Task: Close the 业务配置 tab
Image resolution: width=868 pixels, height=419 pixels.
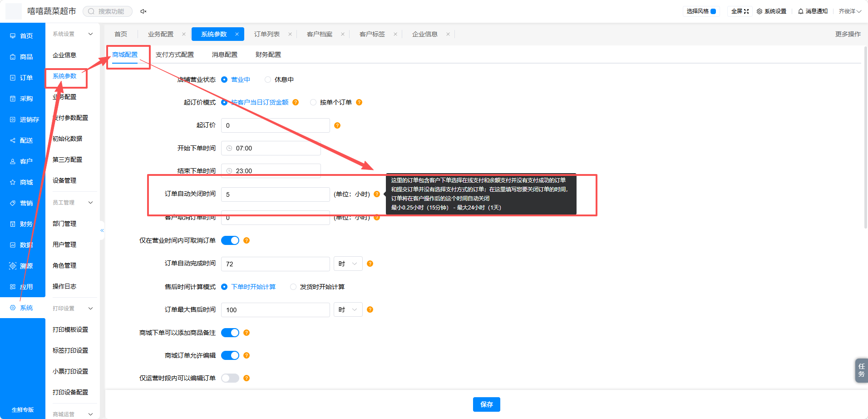Action: (184, 34)
